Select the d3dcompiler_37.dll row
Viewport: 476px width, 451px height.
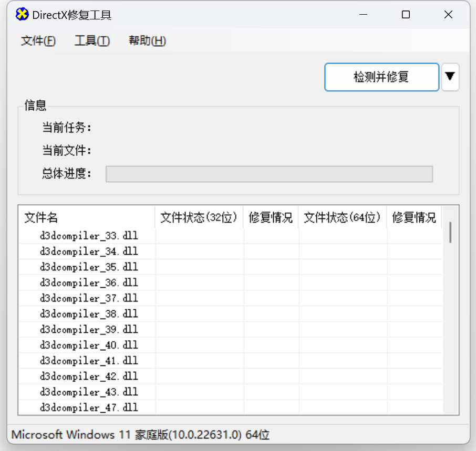[x=231, y=298]
